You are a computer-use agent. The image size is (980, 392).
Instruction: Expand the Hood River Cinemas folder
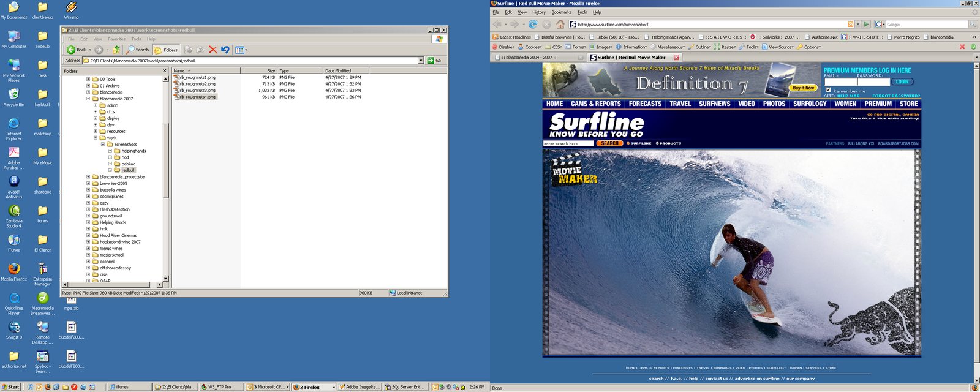coord(88,235)
